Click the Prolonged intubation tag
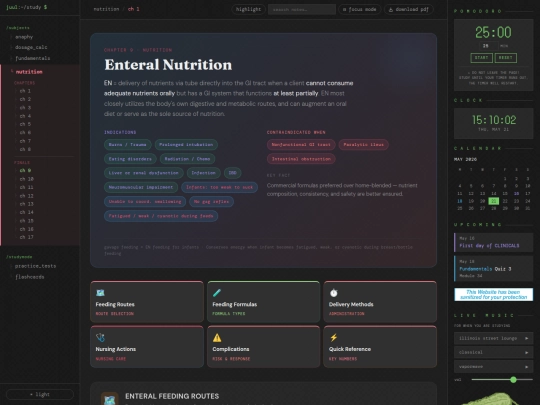540x405 pixels. [x=186, y=145]
